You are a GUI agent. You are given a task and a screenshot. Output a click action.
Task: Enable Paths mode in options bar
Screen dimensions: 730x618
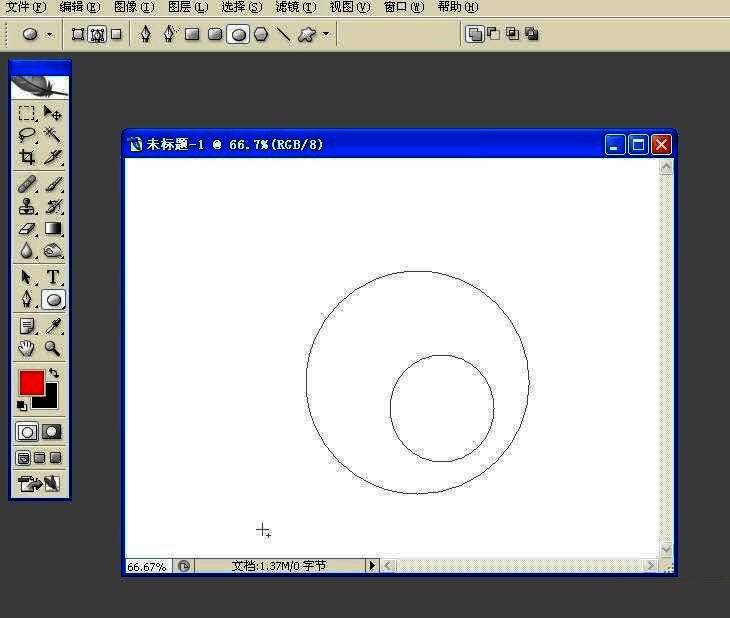coord(97,34)
